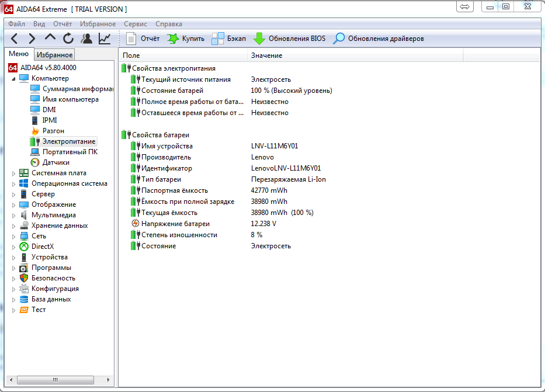Click the Значение column header
Viewport: 545px width, 392px height.
(x=267, y=55)
